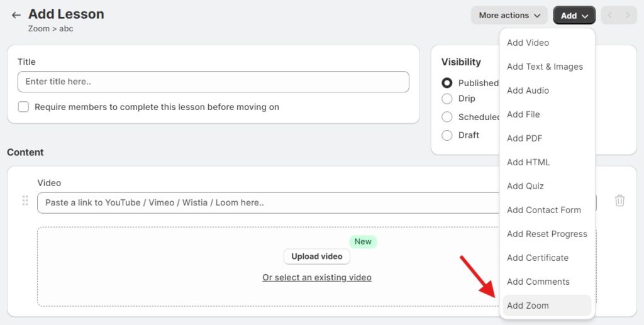Grab the drag handle beside the Video block
The width and height of the screenshot is (644, 325).
25,201
